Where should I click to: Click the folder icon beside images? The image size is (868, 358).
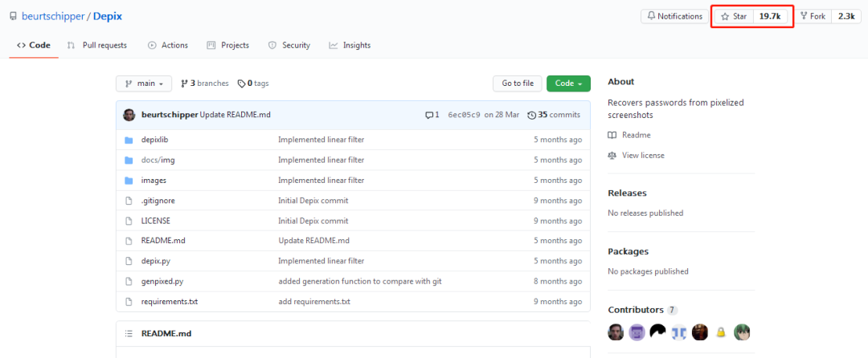click(129, 180)
